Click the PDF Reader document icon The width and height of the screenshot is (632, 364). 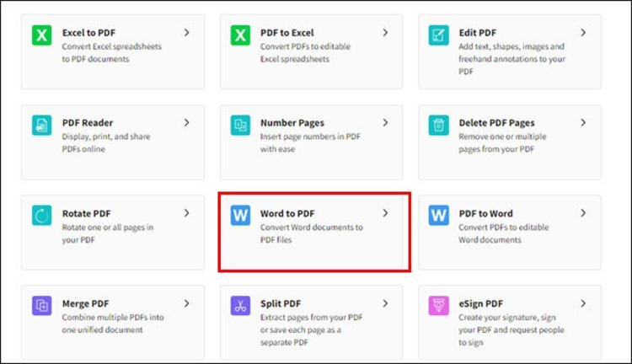click(42, 126)
